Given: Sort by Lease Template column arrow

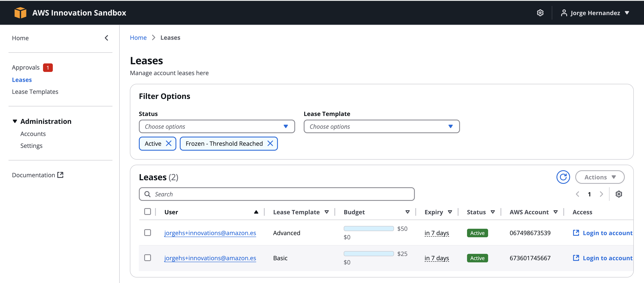Looking at the screenshot, I should point(326,212).
